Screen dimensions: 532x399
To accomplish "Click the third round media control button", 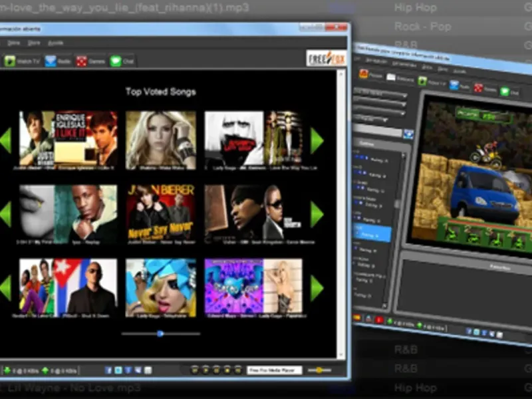I will point(217,370).
